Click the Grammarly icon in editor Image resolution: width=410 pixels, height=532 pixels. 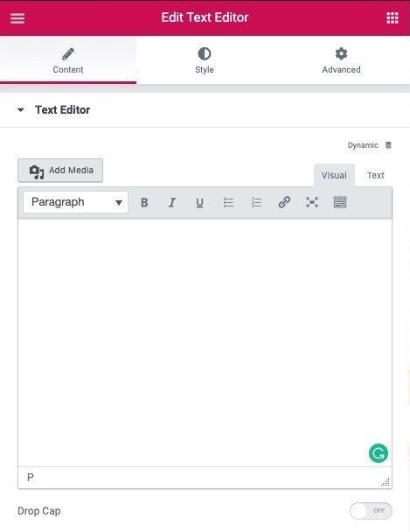coord(379,453)
